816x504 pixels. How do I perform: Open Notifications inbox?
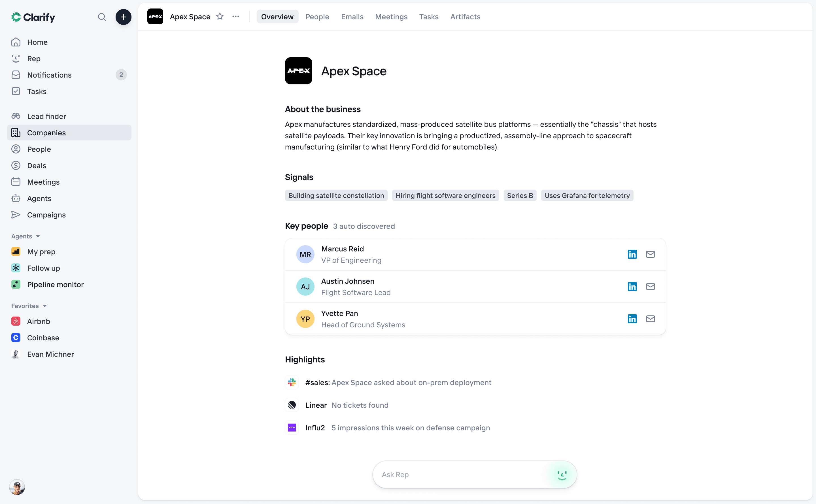point(69,75)
